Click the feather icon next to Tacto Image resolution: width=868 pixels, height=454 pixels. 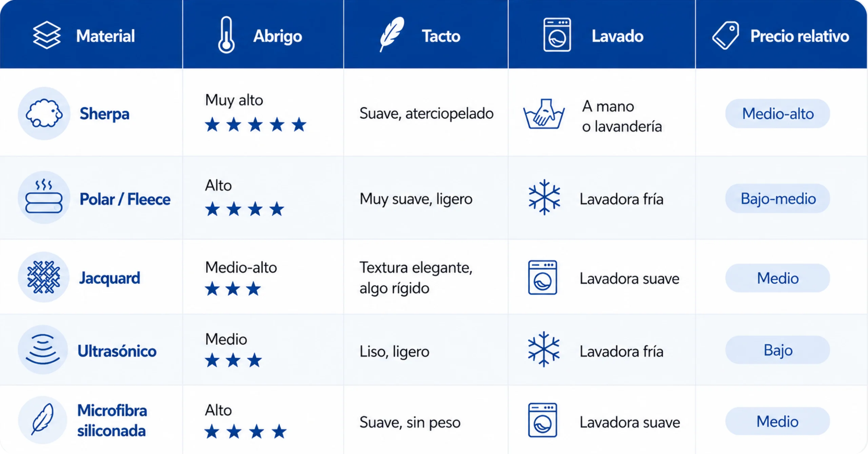click(392, 34)
